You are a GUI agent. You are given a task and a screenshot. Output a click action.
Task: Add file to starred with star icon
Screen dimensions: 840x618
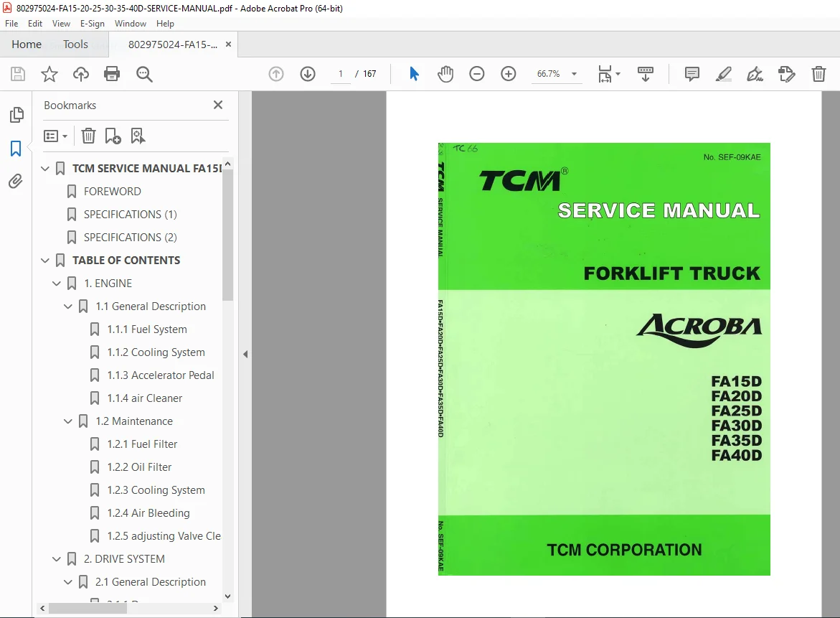(x=49, y=73)
